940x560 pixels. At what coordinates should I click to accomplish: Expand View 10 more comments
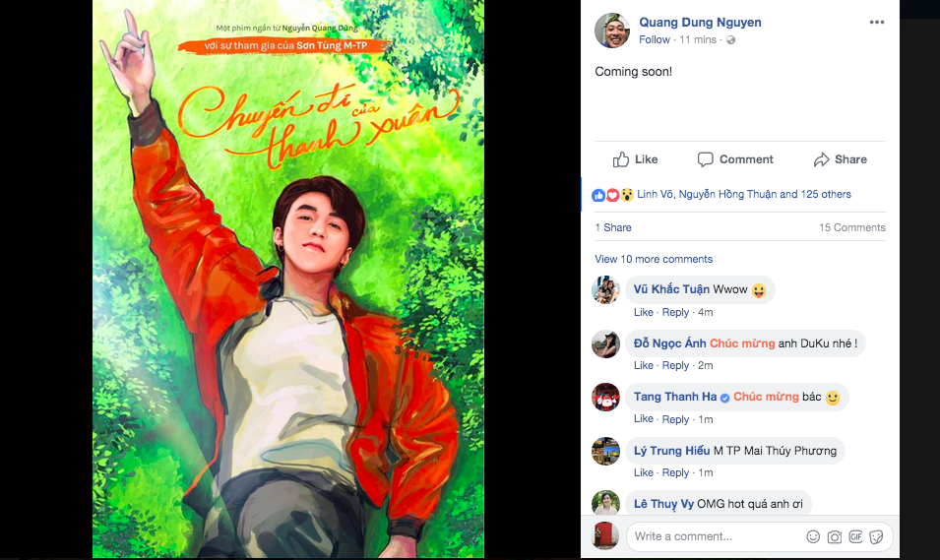coord(654,259)
